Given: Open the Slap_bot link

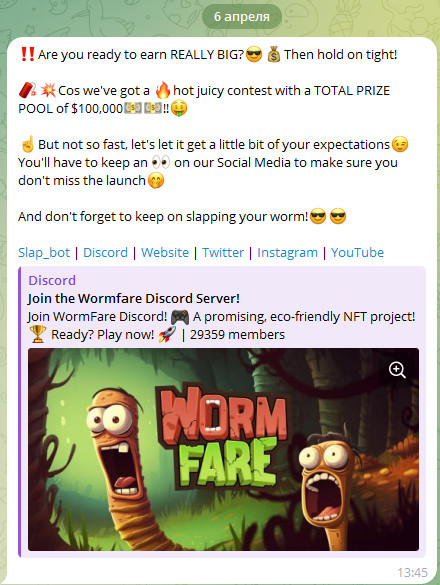Looking at the screenshot, I should click(44, 253).
